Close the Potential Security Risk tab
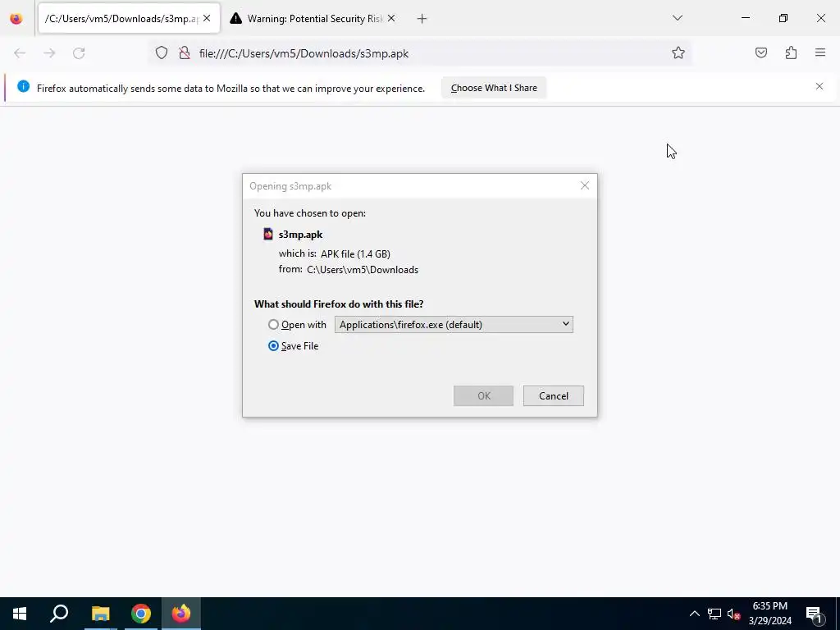Viewport: 840px width, 630px height. coord(391,18)
